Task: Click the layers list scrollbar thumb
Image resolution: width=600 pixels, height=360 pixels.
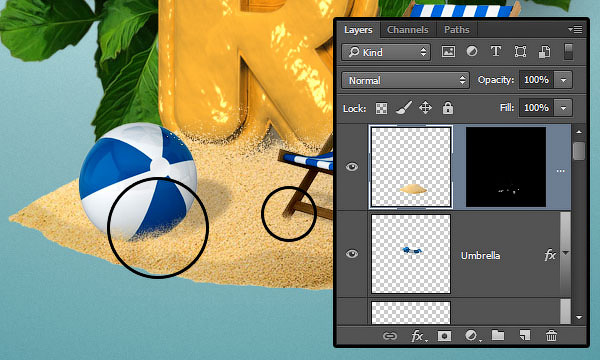Action: click(579, 151)
